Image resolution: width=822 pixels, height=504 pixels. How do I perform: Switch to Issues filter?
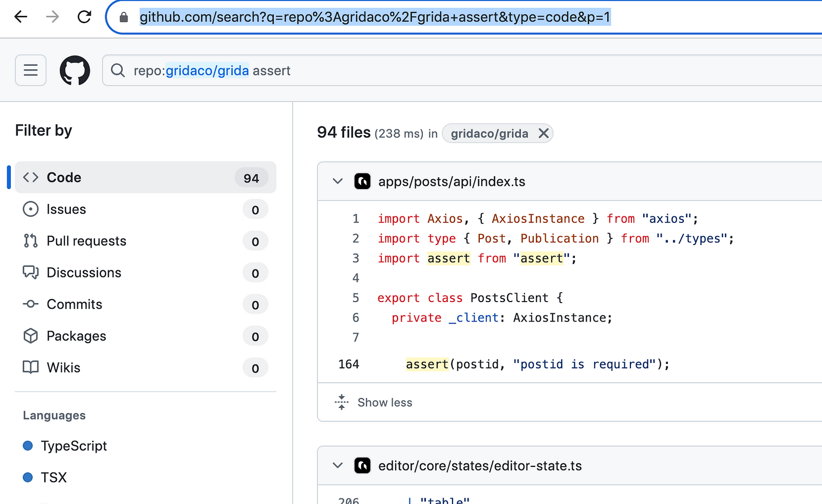point(145,209)
